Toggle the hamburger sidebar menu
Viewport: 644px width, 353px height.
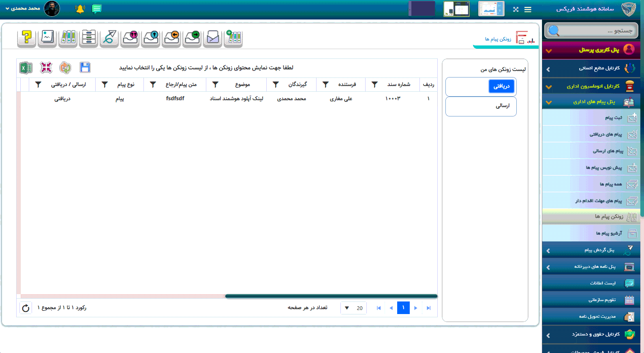pyautogui.click(x=528, y=9)
